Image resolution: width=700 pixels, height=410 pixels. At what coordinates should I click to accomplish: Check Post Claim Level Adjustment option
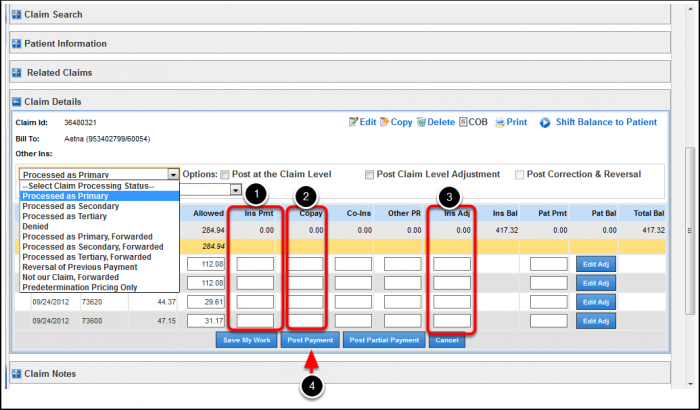point(370,174)
